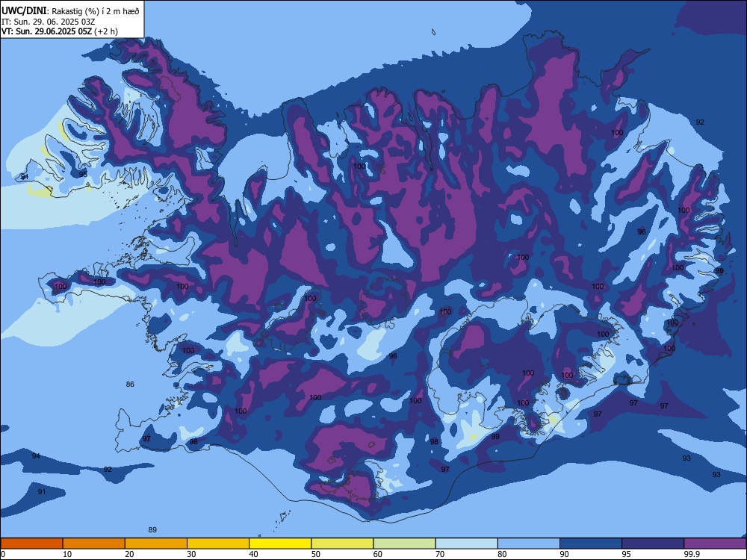Click the '86' humidity value on the map
Screen dimensions: 747x560
pos(130,385)
